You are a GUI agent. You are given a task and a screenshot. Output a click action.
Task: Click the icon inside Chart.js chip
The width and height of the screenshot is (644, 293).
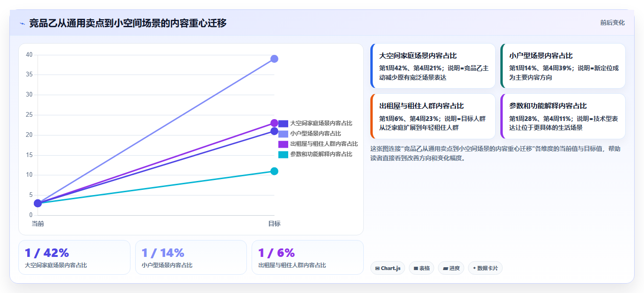click(377, 269)
